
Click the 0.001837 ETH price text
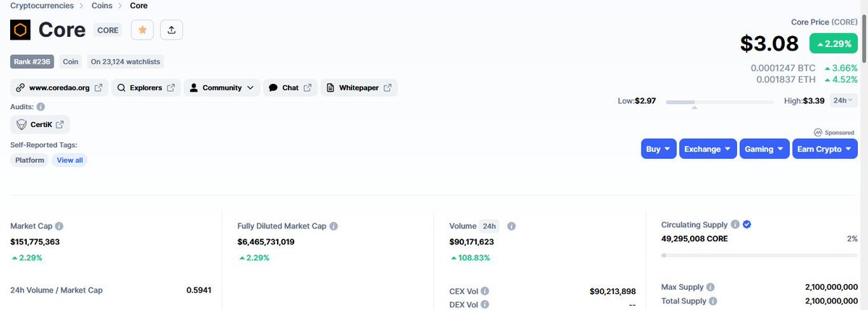pos(786,79)
